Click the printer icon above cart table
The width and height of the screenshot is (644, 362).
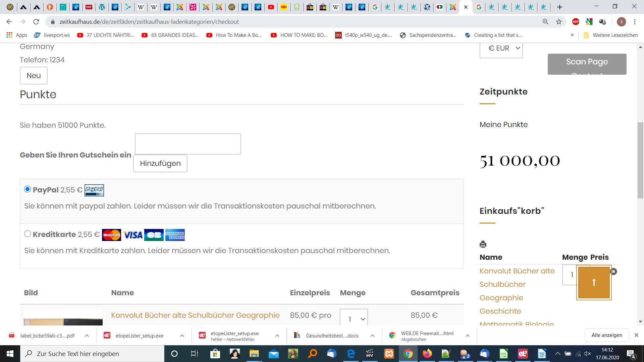point(483,244)
